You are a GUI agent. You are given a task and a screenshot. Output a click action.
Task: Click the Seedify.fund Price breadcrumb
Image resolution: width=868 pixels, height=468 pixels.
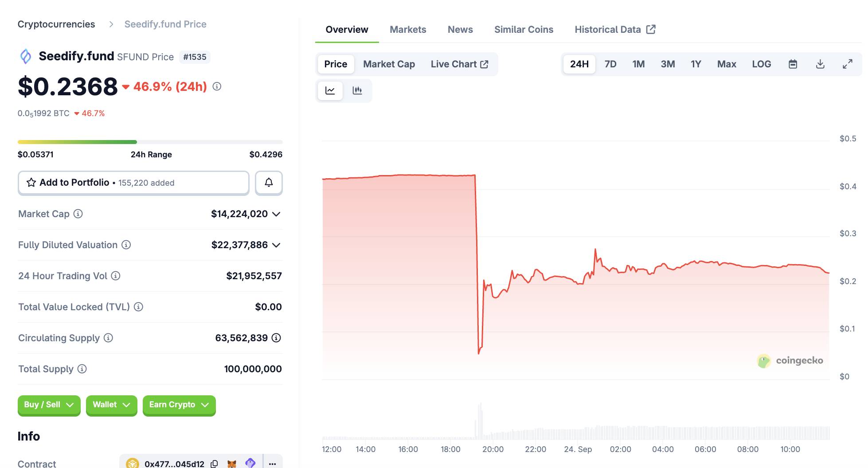[165, 24]
